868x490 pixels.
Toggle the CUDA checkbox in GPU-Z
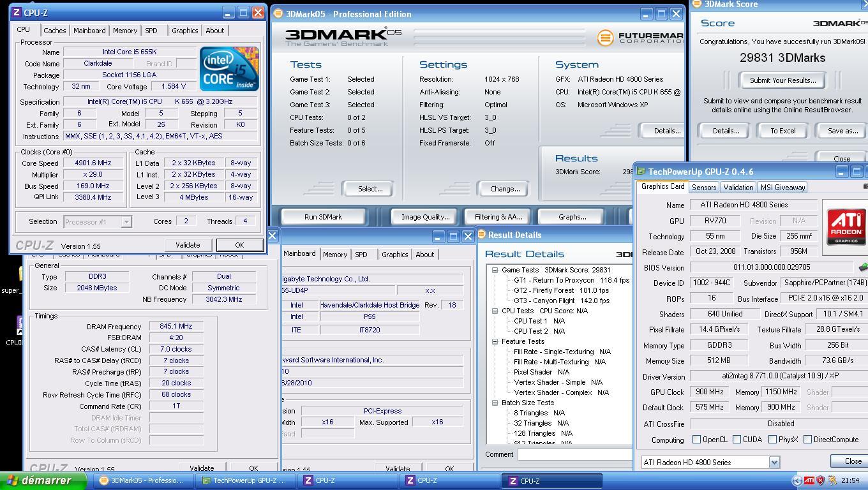coord(737,440)
